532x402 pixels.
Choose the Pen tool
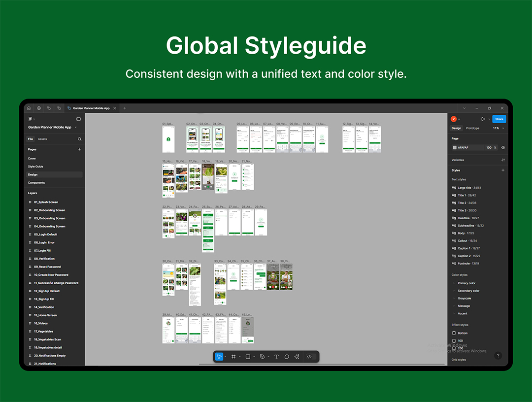[x=262, y=357]
